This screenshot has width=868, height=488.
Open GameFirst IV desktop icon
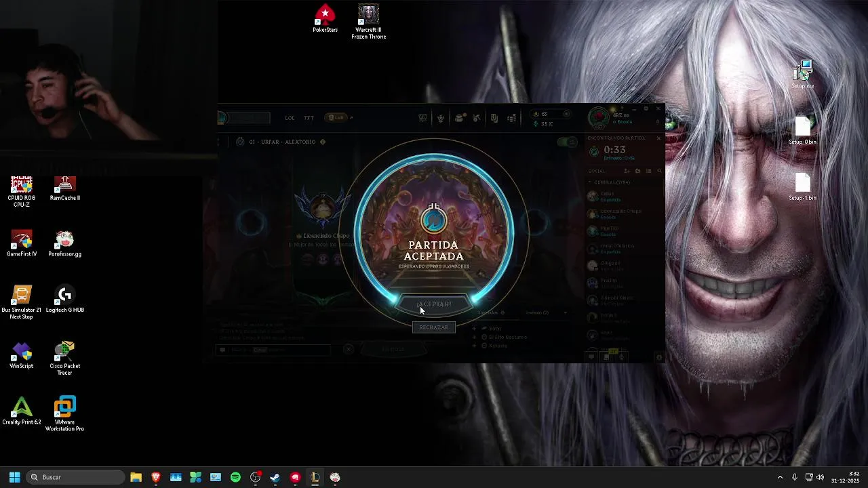point(22,245)
